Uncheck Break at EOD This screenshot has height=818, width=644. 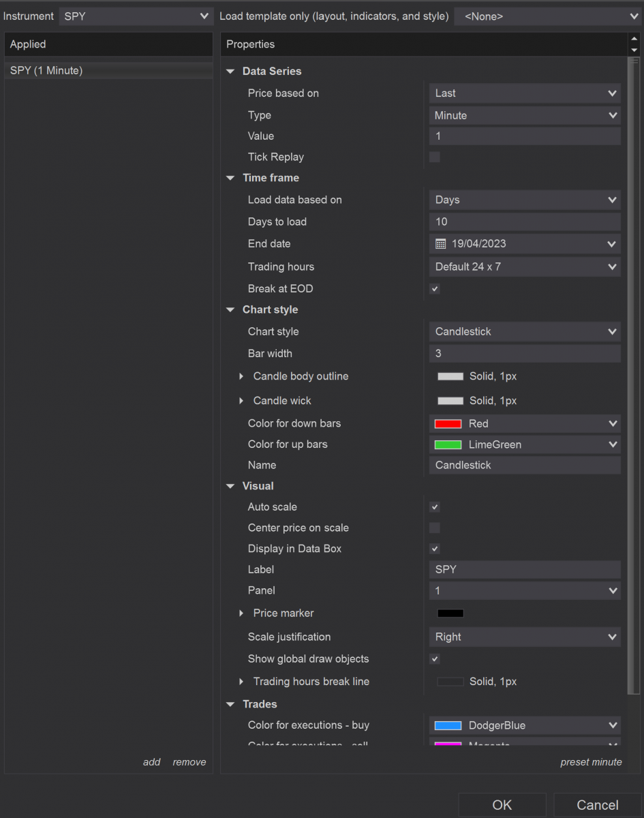(435, 289)
